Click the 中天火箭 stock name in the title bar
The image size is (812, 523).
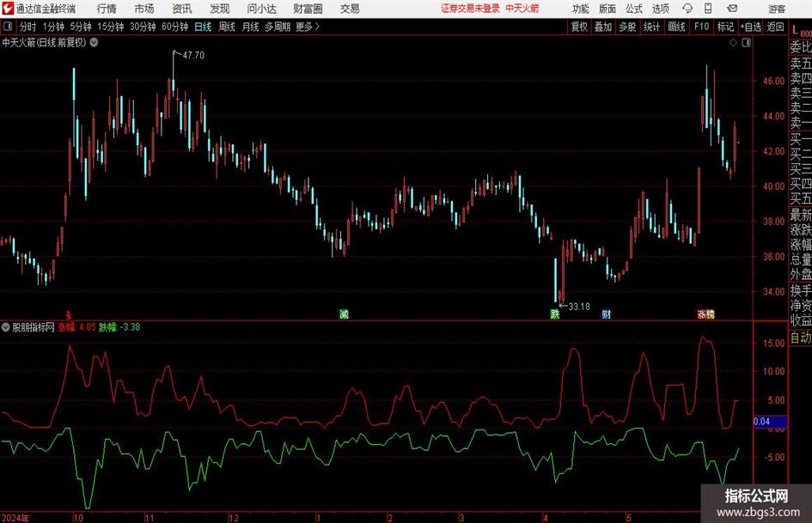[x=522, y=9]
